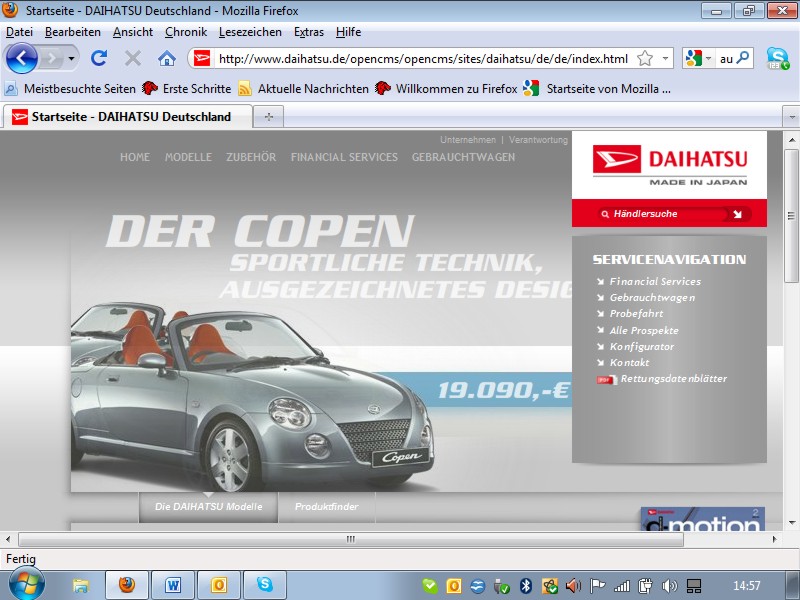This screenshot has height=600, width=800.
Task: Open the Aktuelle Nachrichten feed bookmark
Action: coord(304,89)
